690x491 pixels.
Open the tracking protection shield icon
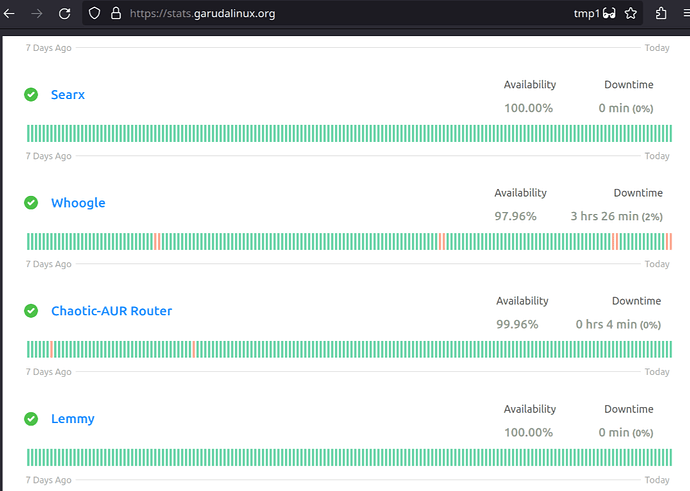(94, 14)
